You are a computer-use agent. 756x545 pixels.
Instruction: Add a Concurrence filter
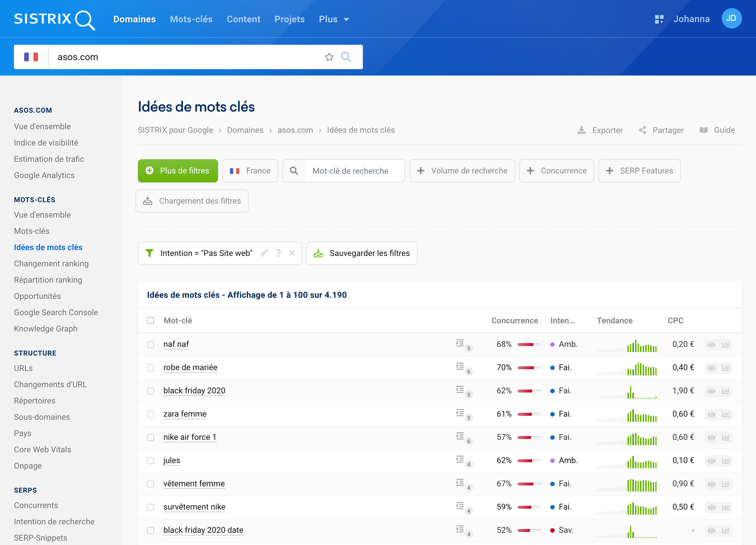[556, 171]
